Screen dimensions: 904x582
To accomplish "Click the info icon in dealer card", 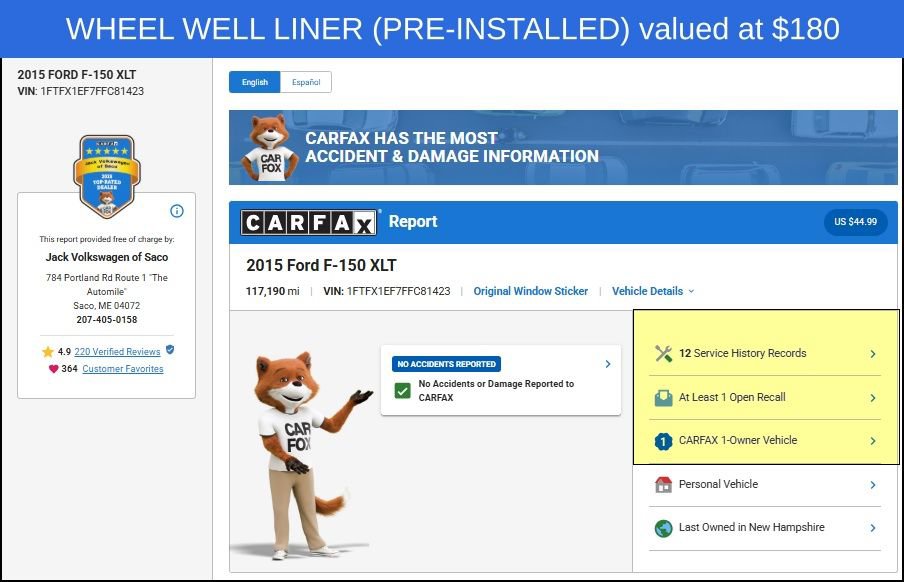I will 177,211.
